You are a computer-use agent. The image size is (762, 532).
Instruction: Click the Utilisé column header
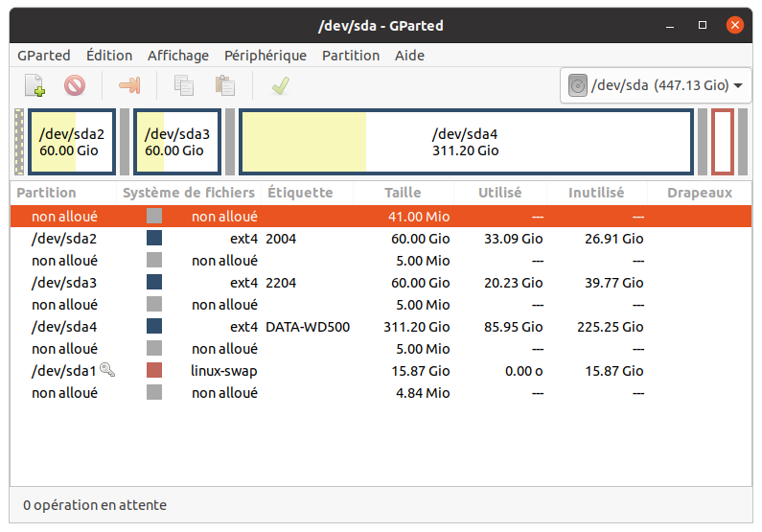(500, 193)
